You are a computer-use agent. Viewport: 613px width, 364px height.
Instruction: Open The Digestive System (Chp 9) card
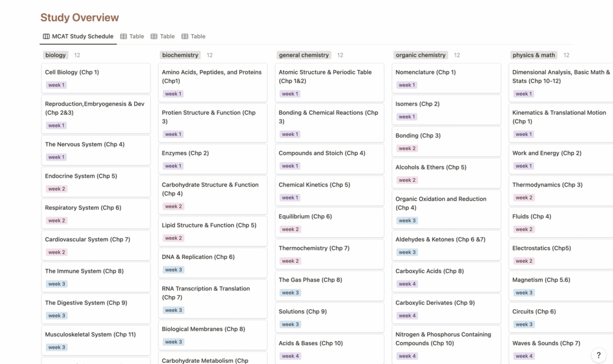point(96,309)
